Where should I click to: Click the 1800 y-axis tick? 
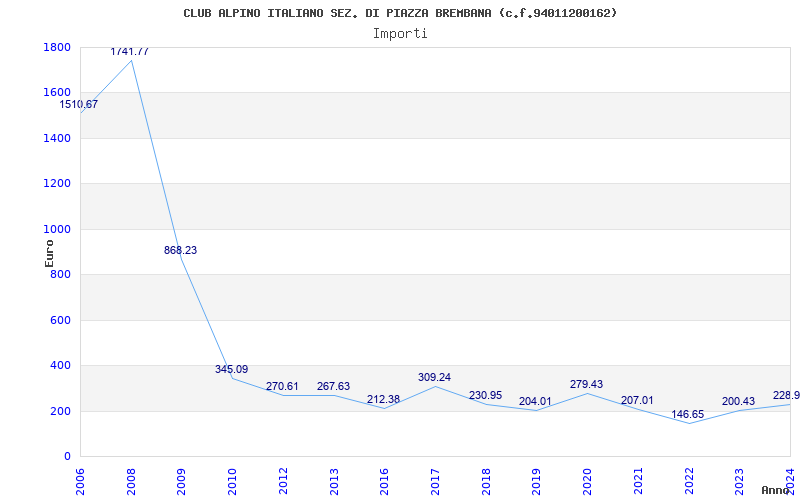coord(57,47)
